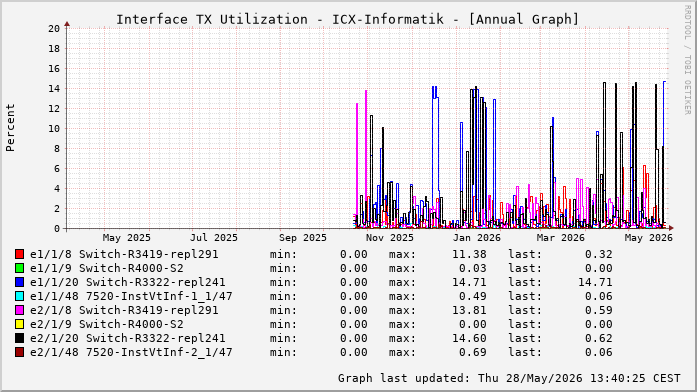Click legend text e2/1/48 7520-InstVtInf-2_1/47

131,352
